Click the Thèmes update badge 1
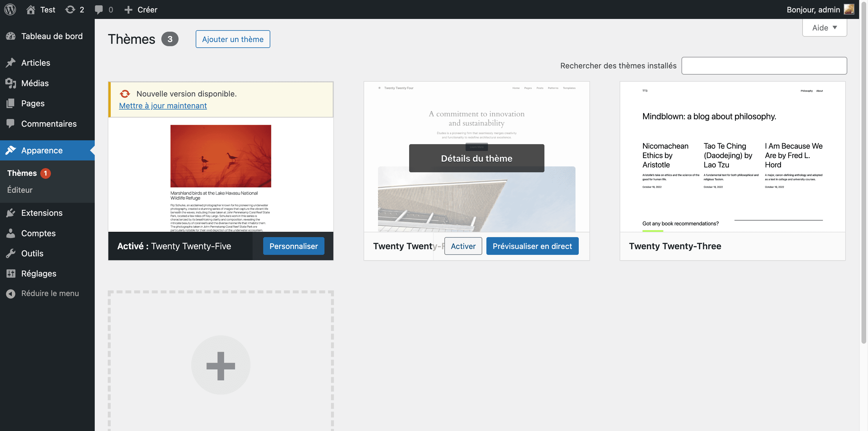Screen dimensions: 868x431 pyautogui.click(x=46, y=173)
